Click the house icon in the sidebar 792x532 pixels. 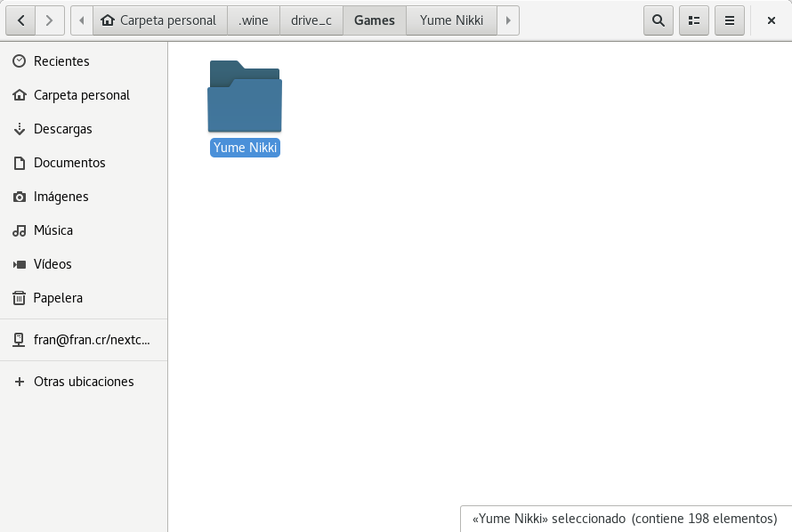(x=20, y=95)
